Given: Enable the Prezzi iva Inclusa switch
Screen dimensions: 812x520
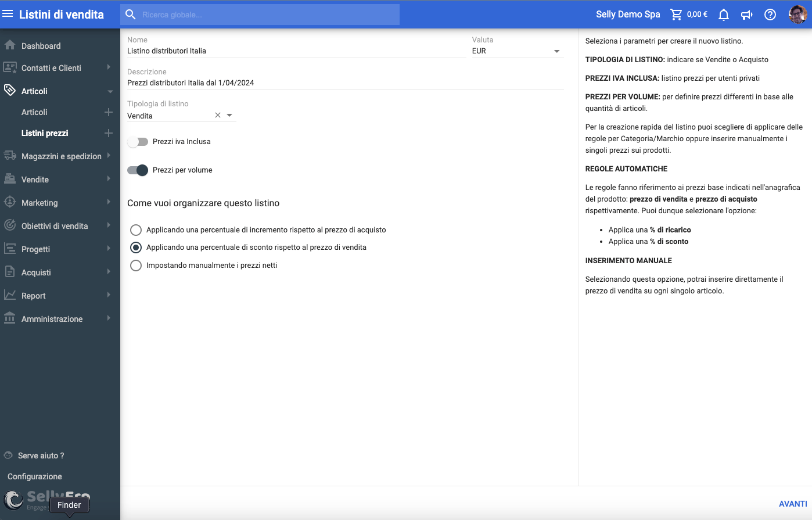Looking at the screenshot, I should pos(138,142).
